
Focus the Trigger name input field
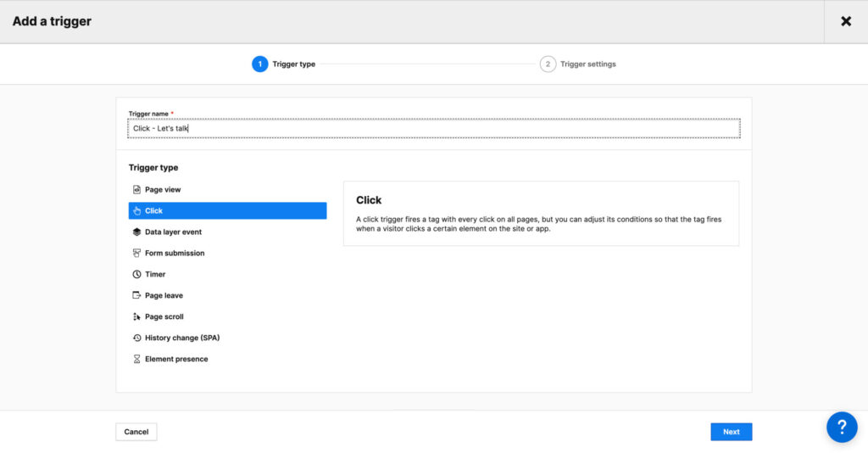tap(434, 128)
